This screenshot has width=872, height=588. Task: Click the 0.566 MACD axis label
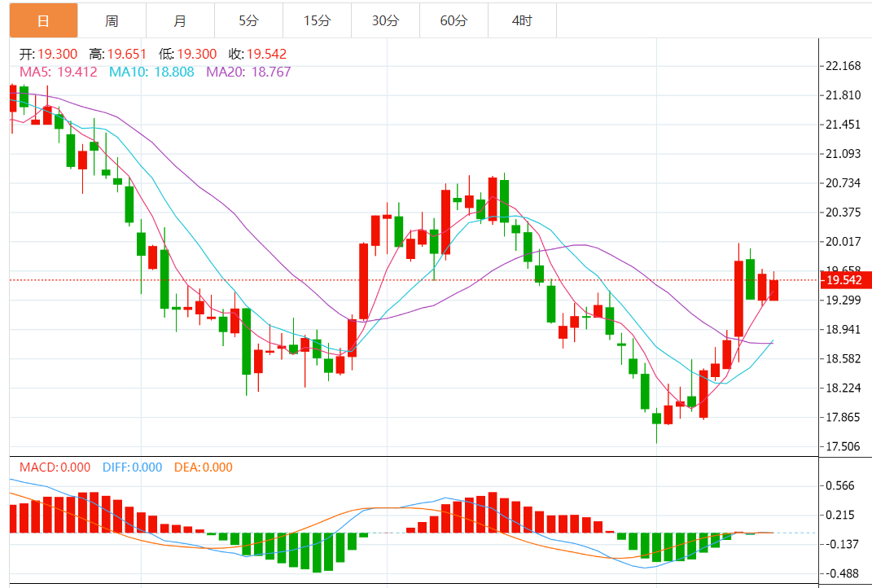839,485
